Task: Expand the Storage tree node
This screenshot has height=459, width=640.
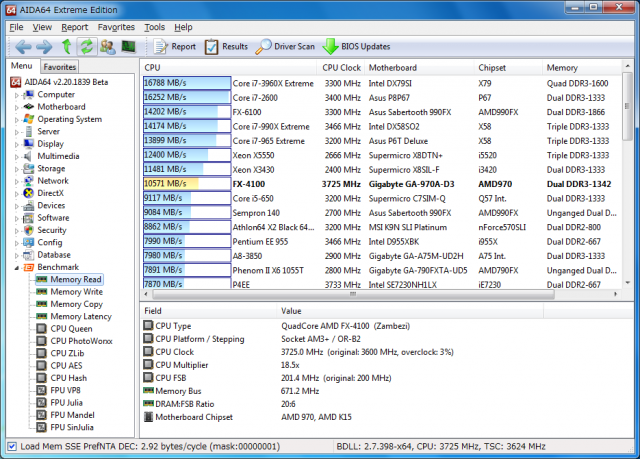Action: point(17,169)
